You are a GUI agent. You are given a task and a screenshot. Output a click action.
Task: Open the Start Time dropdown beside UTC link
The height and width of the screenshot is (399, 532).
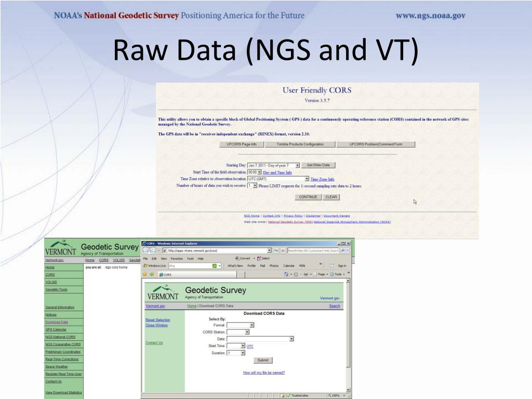(x=236, y=345)
